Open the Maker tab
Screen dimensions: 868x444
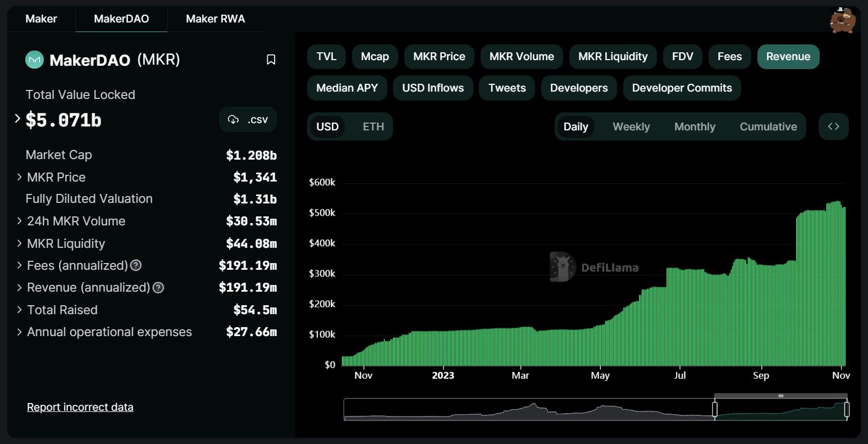click(x=41, y=19)
